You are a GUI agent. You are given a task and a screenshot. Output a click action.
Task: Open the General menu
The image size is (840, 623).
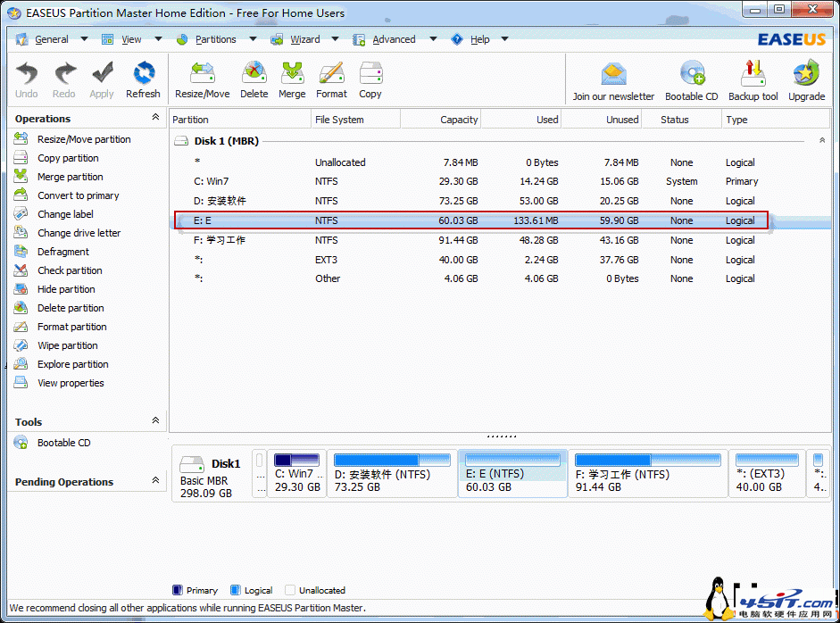tap(52, 39)
